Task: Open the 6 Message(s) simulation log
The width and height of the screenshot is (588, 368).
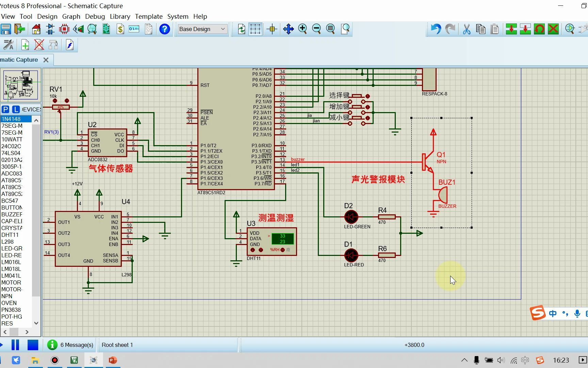Action: 70,345
